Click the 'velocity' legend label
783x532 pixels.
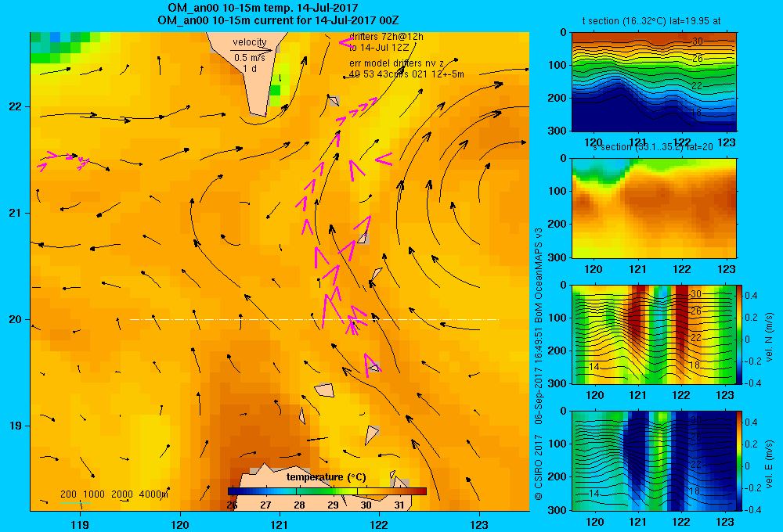[x=250, y=42]
